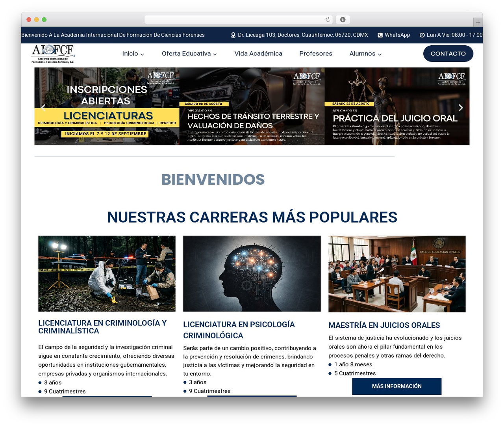Add a new browser tab with the plus button
Screen dimensions: 504x427
(478, 22)
